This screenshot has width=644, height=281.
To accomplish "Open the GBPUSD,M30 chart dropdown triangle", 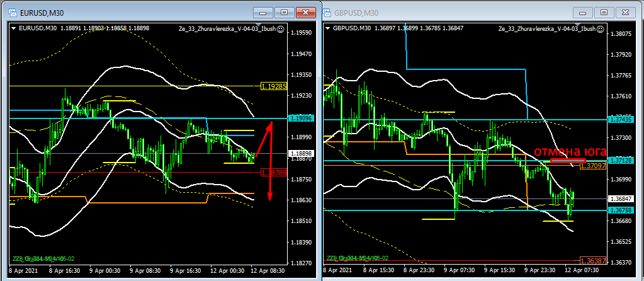I will point(329,28).
